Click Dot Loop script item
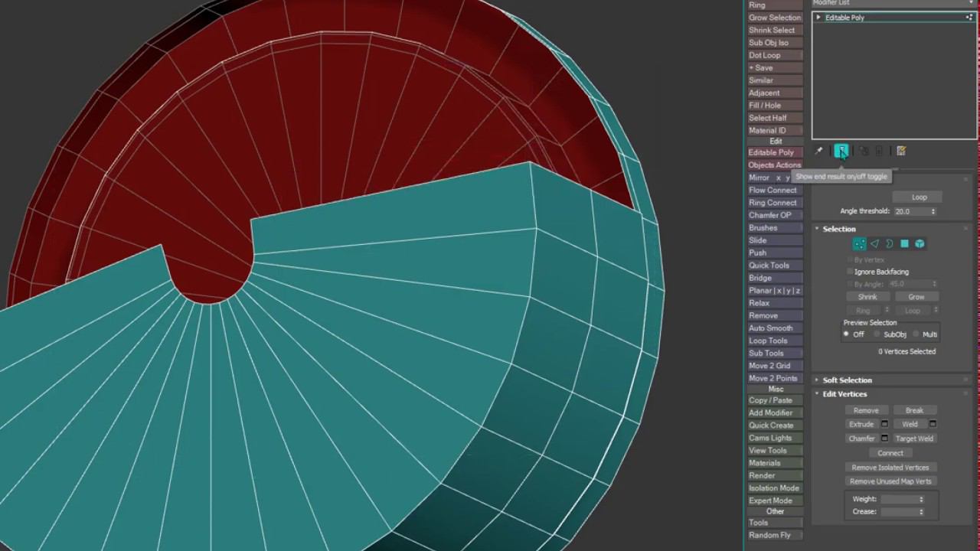980x551 pixels. click(775, 55)
